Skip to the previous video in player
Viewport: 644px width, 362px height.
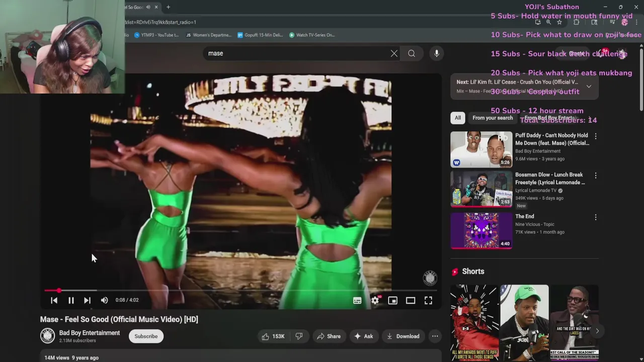54,300
